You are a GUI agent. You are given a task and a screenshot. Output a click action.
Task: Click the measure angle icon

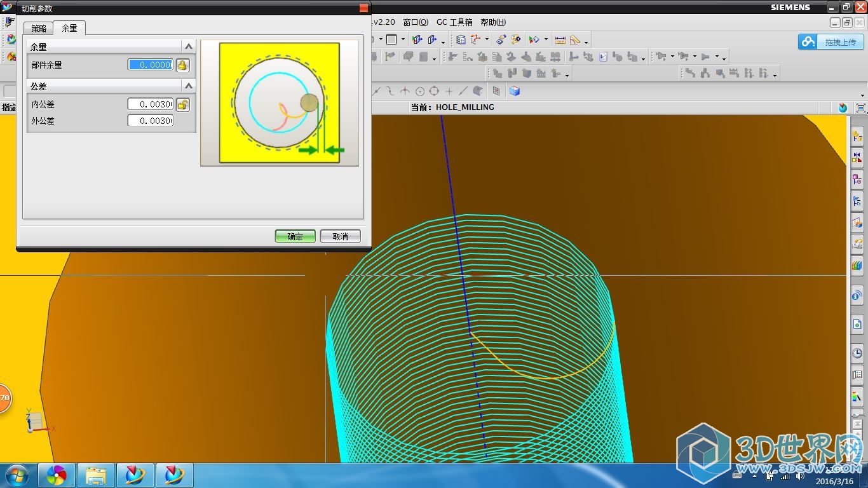575,39
